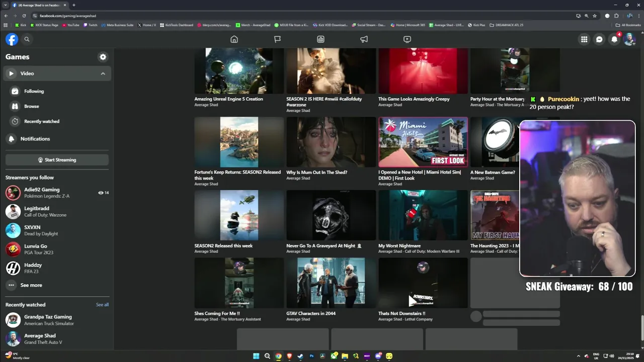The height and width of the screenshot is (362, 644).
Task: Open Shes Coming For Me video thumbnail
Action: click(x=239, y=283)
